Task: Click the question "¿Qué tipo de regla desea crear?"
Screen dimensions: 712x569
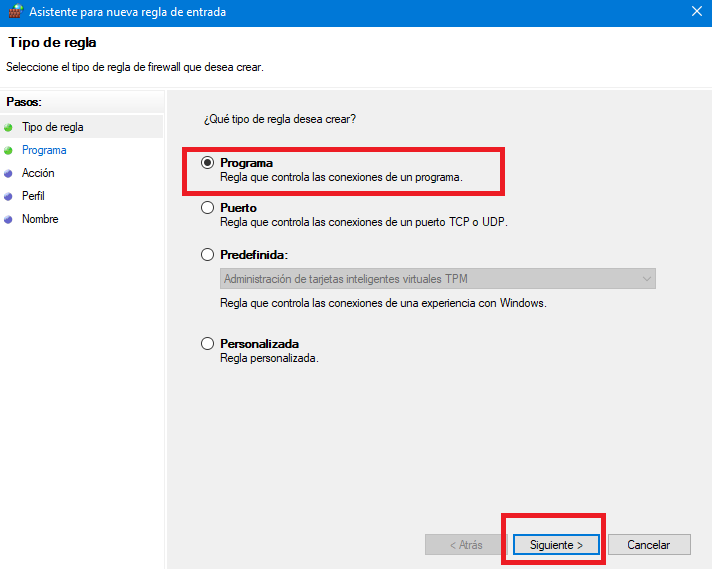Action: [280, 119]
